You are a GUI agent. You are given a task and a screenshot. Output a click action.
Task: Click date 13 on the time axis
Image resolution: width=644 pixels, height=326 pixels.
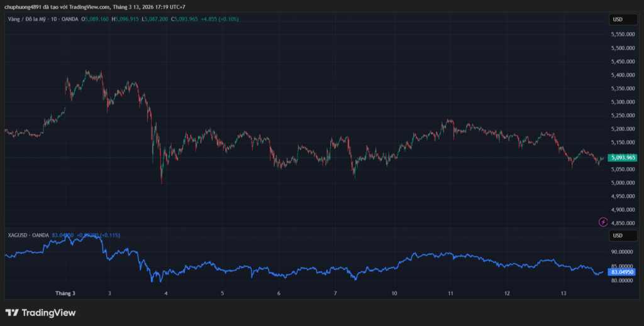(563, 293)
